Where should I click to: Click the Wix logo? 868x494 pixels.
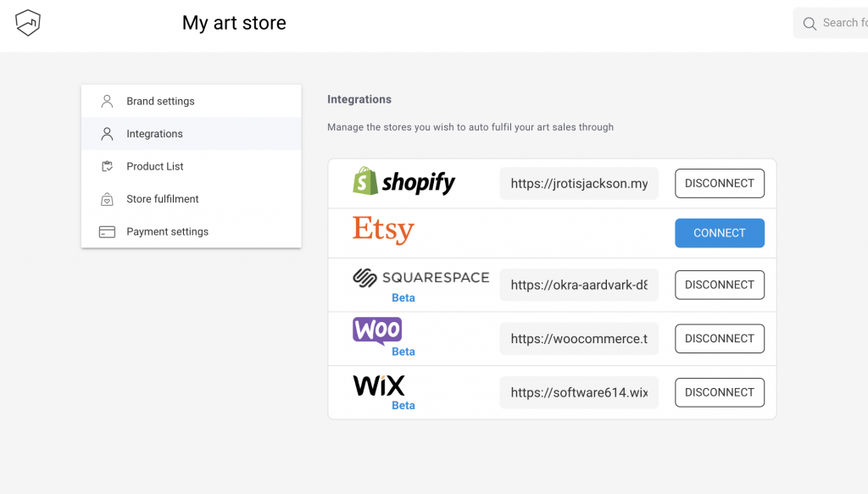click(x=379, y=385)
